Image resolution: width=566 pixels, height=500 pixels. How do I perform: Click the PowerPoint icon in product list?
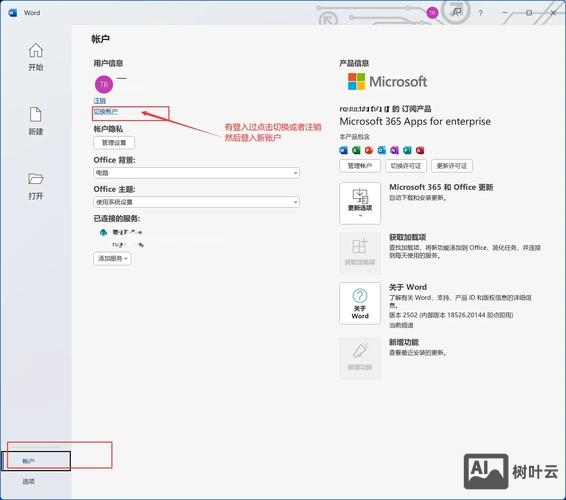[x=369, y=150]
